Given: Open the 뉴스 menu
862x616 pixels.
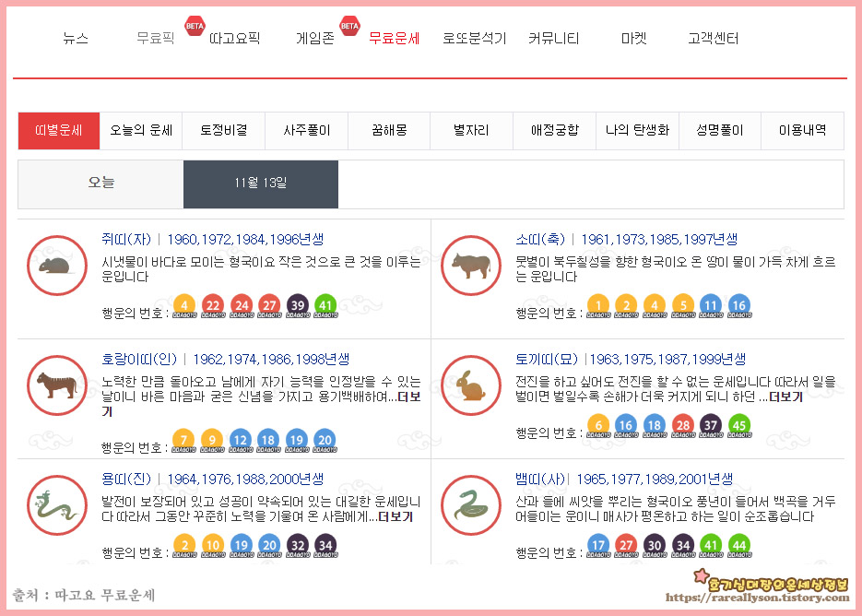Looking at the screenshot, I should (76, 39).
